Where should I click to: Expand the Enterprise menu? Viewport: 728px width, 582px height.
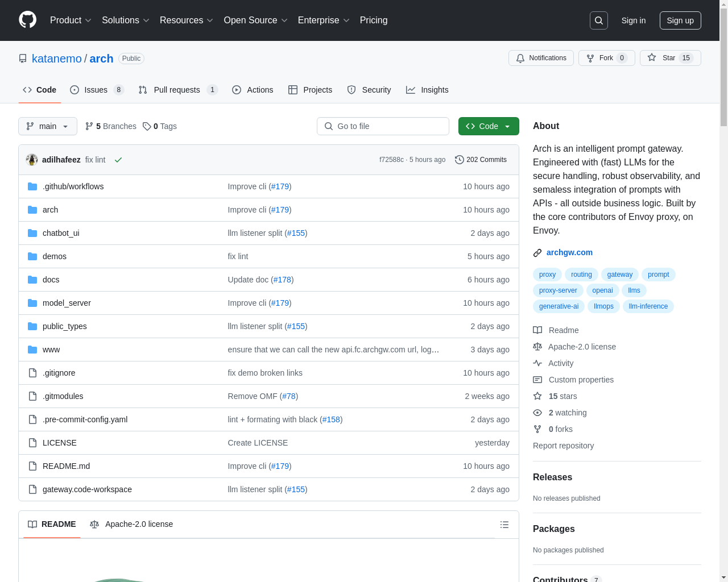324,20
